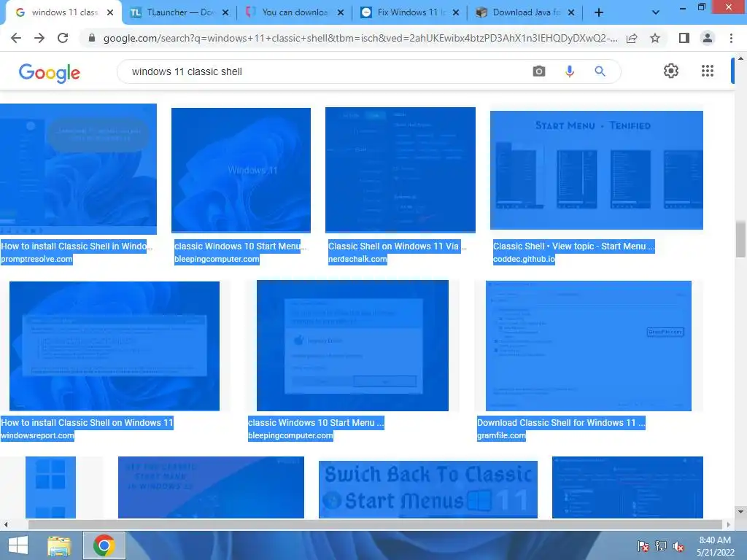747x560 pixels.
Task: Open network tray icon
Action: (661, 546)
